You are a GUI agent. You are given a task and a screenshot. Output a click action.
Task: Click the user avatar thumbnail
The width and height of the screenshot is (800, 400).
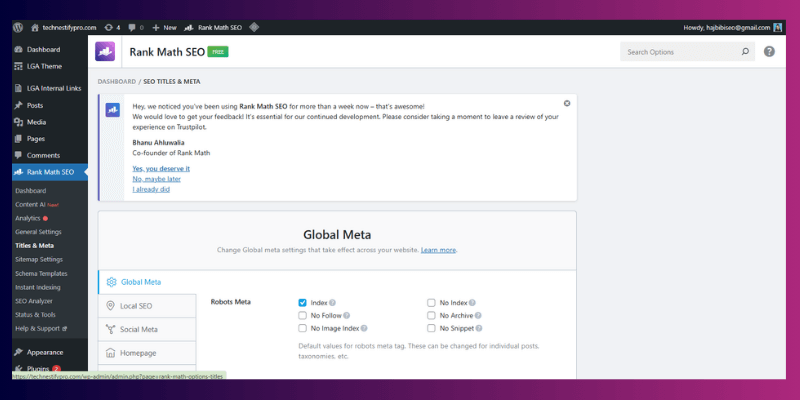778,28
